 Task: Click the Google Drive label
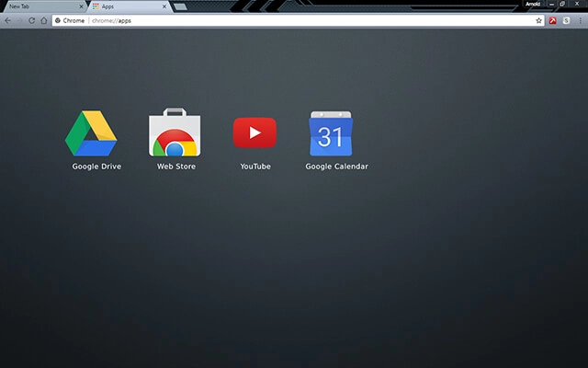(x=96, y=167)
